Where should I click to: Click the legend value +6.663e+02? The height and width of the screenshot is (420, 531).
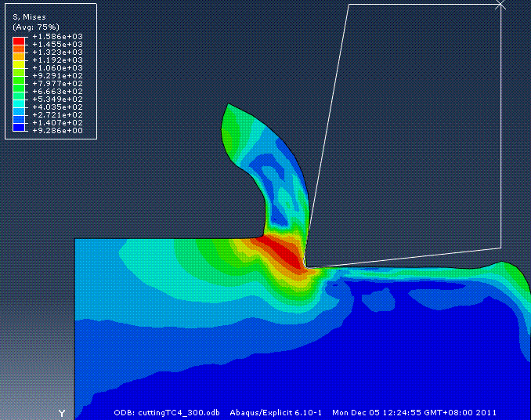(x=58, y=92)
